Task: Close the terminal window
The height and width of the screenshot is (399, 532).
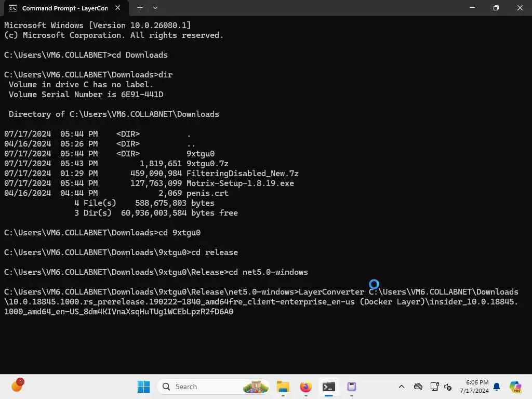Action: [x=520, y=8]
